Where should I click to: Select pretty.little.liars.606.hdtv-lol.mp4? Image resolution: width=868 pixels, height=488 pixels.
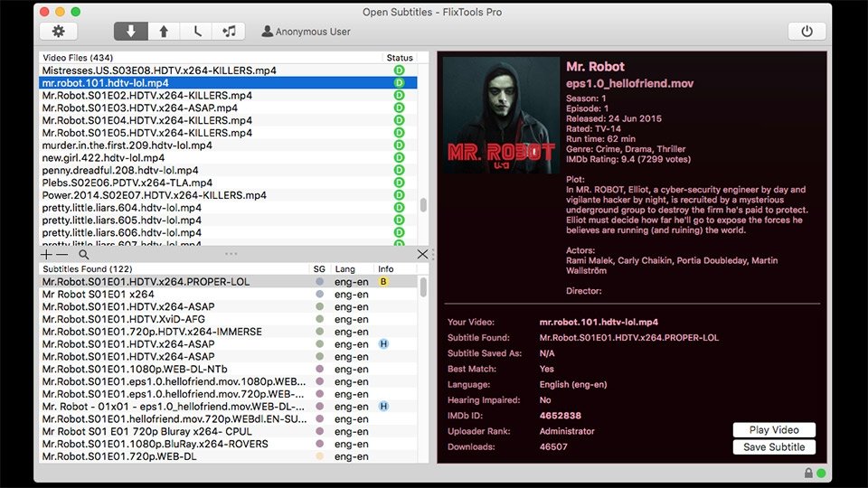point(228,232)
